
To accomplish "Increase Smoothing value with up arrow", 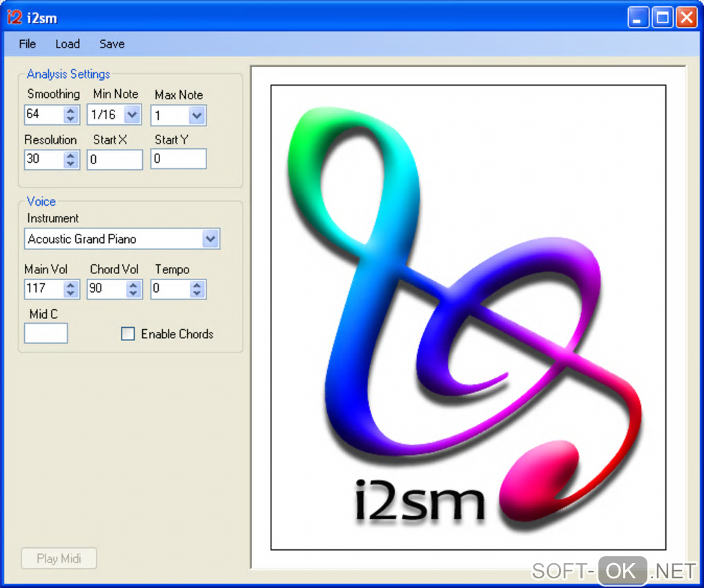I will coord(70,110).
